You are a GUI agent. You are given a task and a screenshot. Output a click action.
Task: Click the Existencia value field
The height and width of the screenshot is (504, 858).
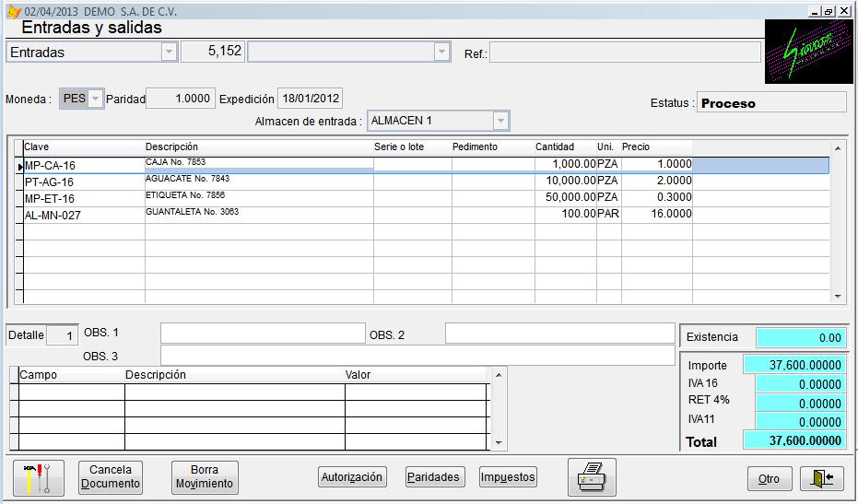[801, 337]
